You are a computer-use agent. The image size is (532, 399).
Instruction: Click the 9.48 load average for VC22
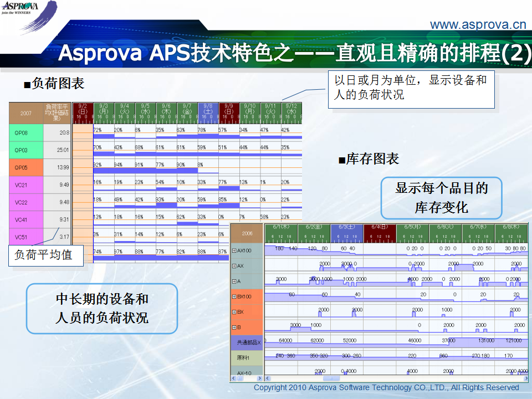[64, 202]
